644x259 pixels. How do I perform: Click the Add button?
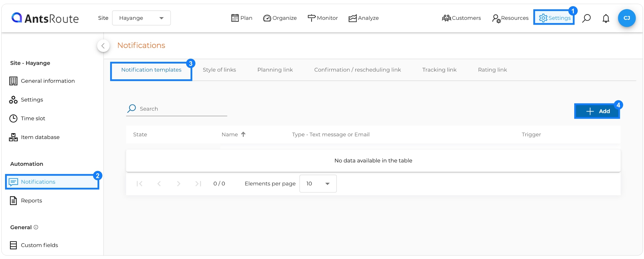[x=597, y=111]
